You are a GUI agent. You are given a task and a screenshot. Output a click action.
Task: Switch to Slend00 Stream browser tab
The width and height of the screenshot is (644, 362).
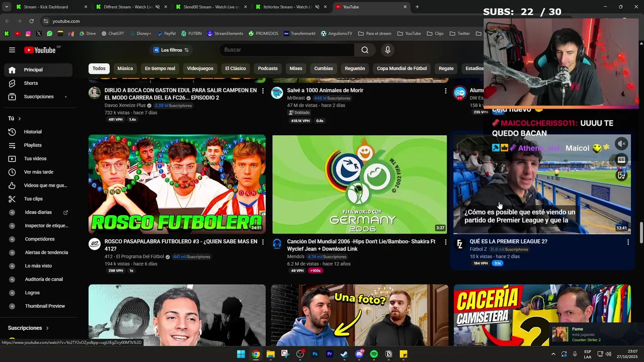tap(210, 7)
